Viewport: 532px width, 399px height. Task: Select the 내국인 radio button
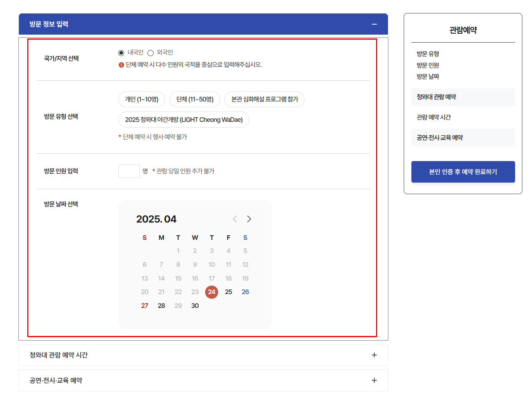[x=121, y=53]
